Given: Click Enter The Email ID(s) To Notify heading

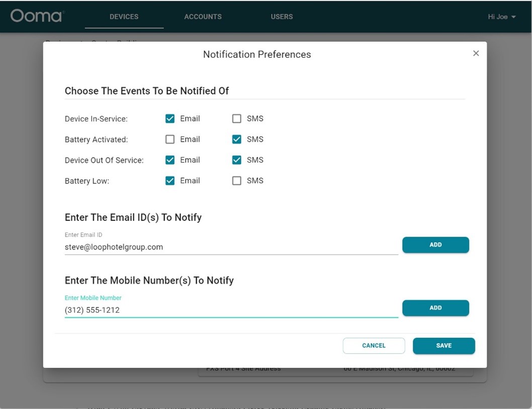Looking at the screenshot, I should [133, 218].
